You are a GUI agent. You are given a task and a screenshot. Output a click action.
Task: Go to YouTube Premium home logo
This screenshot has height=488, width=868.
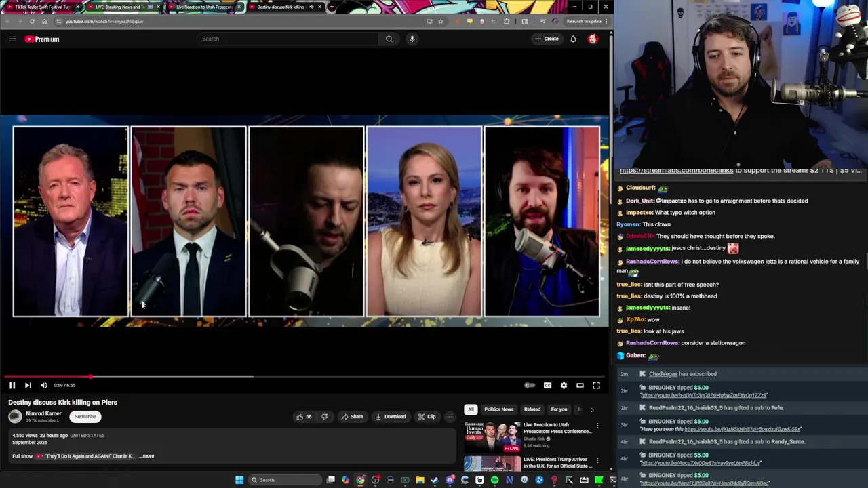(x=42, y=39)
